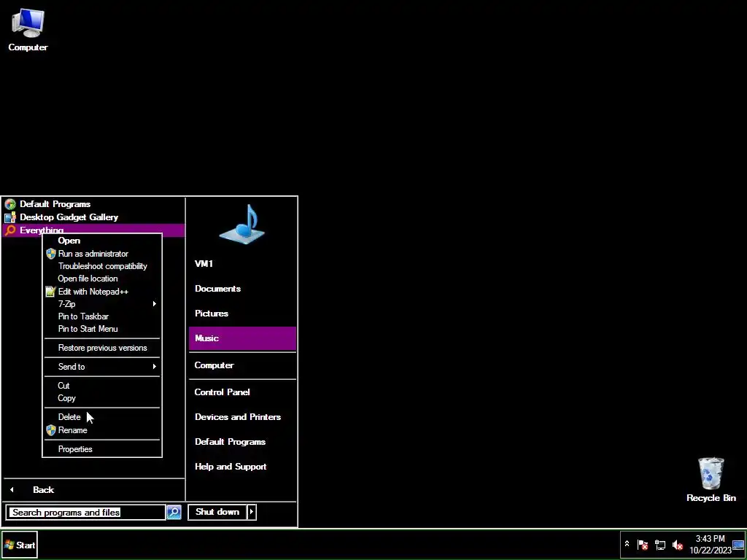Choose Restore previous versions
This screenshot has width=747, height=560.
(x=102, y=348)
